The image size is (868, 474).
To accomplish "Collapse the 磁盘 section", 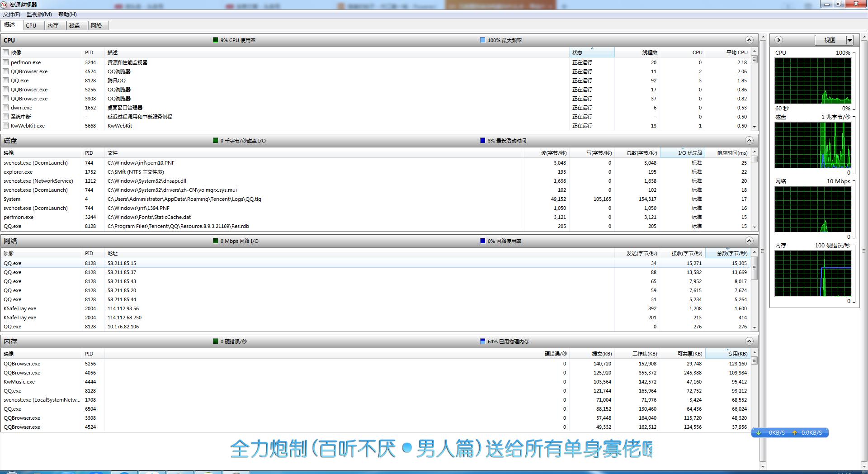I will click(x=749, y=140).
